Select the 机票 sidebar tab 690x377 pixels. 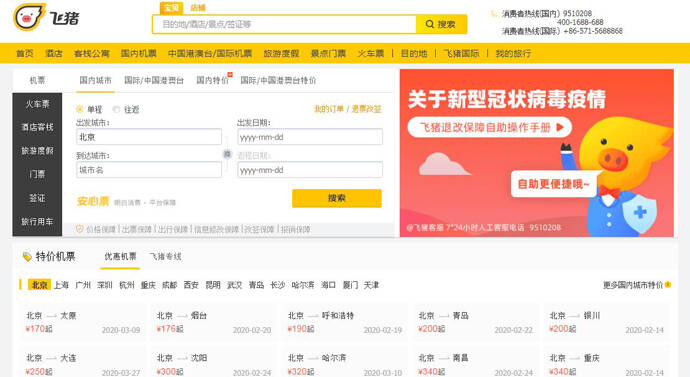click(x=37, y=80)
